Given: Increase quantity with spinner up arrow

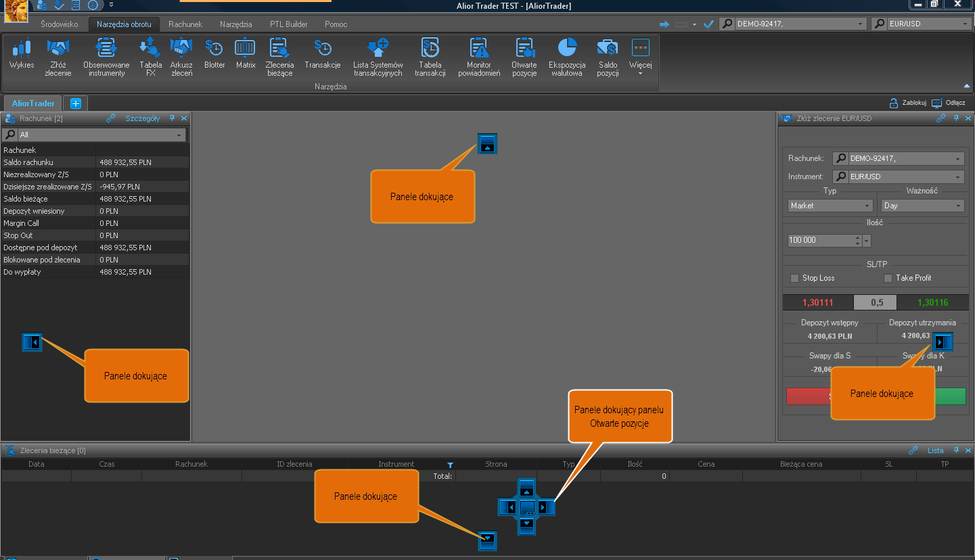Looking at the screenshot, I should [x=858, y=237].
